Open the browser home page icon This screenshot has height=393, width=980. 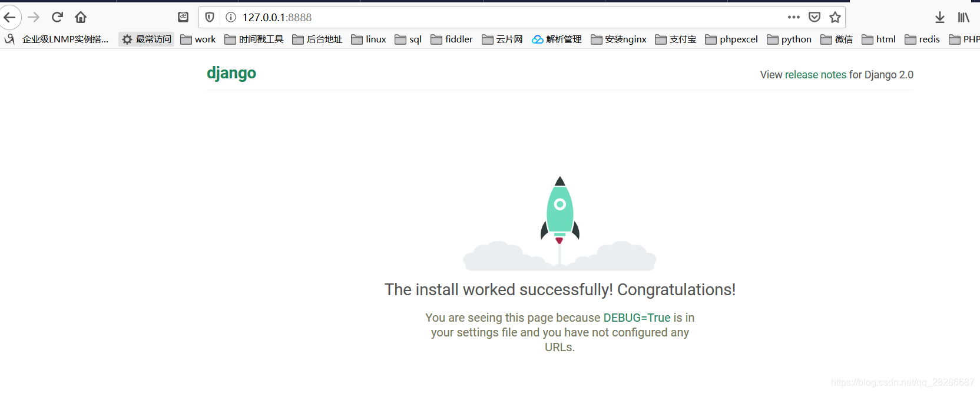tap(81, 17)
